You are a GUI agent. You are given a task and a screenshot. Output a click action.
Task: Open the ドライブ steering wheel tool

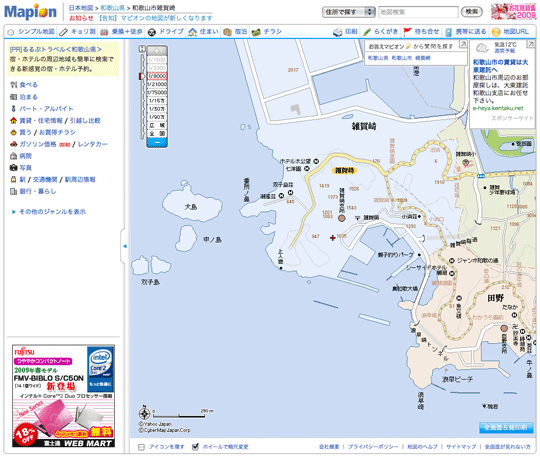click(152, 32)
